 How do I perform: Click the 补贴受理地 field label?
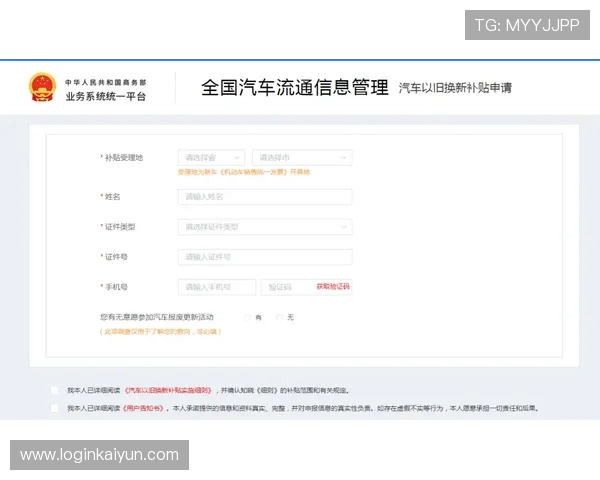(x=124, y=158)
